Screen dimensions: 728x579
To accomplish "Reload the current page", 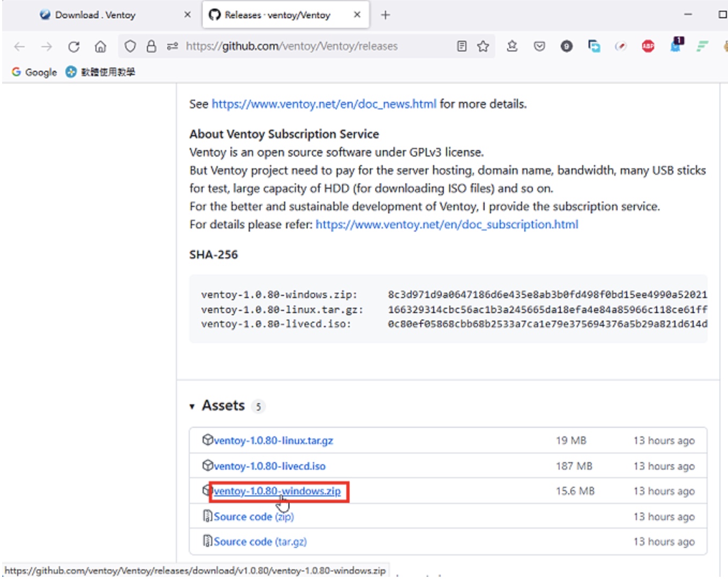I will pos(74,47).
